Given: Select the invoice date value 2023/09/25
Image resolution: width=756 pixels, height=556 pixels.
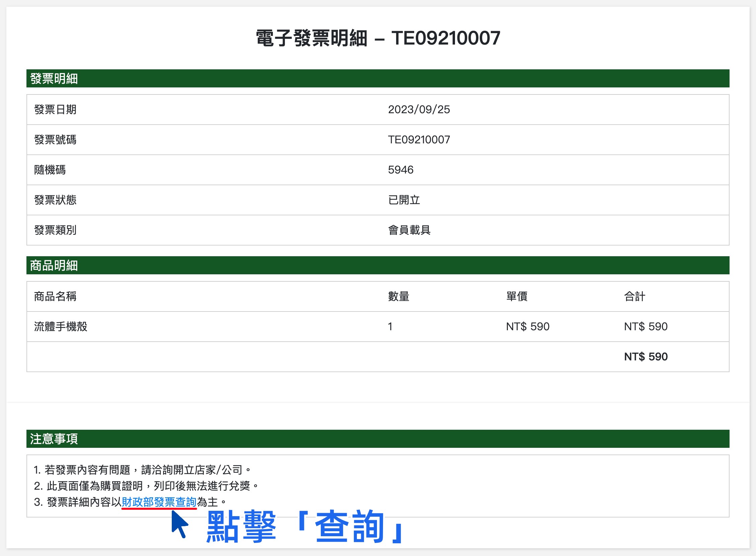Looking at the screenshot, I should pyautogui.click(x=419, y=110).
